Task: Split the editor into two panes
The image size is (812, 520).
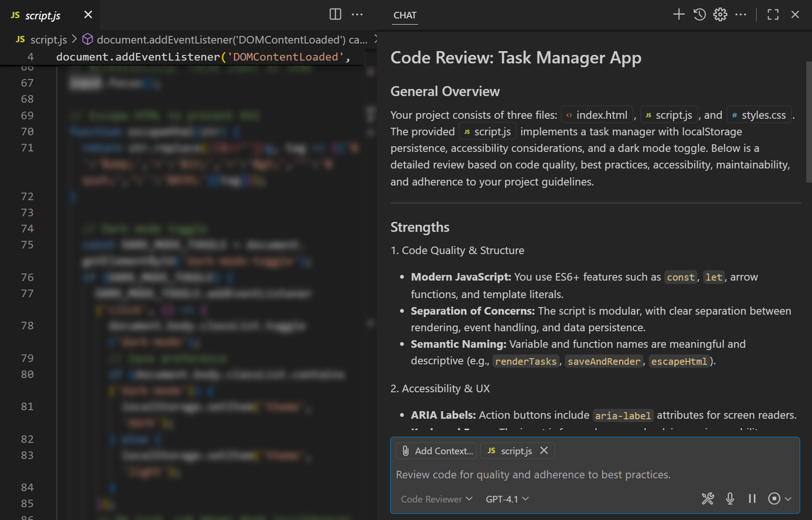Action: [335, 14]
